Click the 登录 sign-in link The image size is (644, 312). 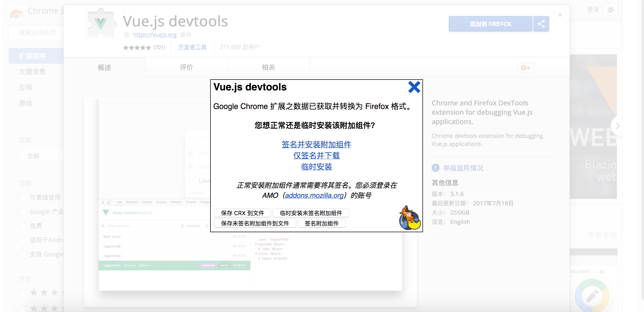pyautogui.click(x=593, y=10)
